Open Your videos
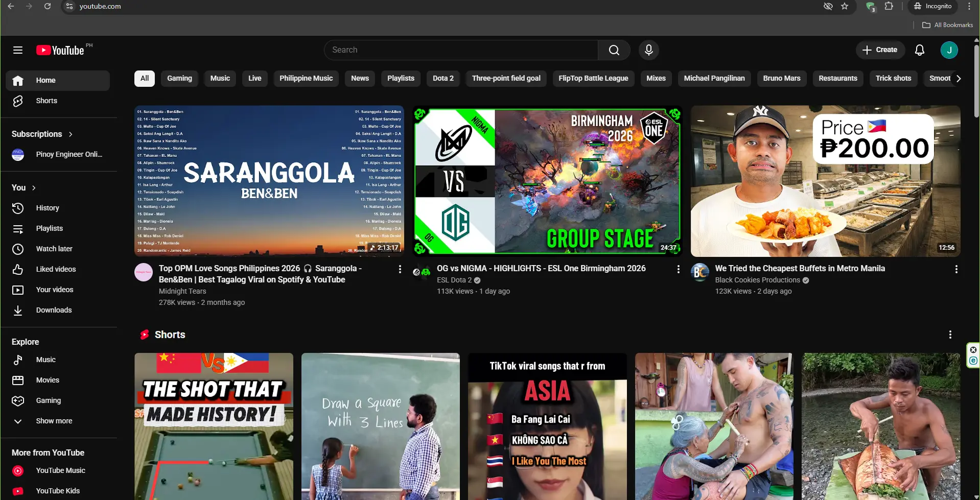This screenshot has width=980, height=500. click(58, 290)
